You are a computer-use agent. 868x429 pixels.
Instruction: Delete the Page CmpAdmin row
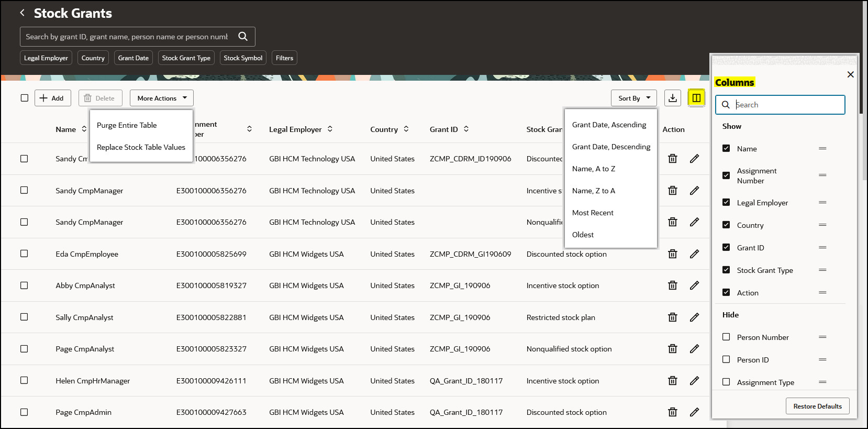(x=673, y=412)
